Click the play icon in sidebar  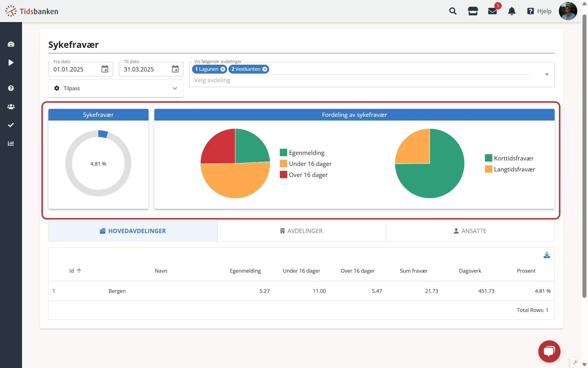click(11, 63)
